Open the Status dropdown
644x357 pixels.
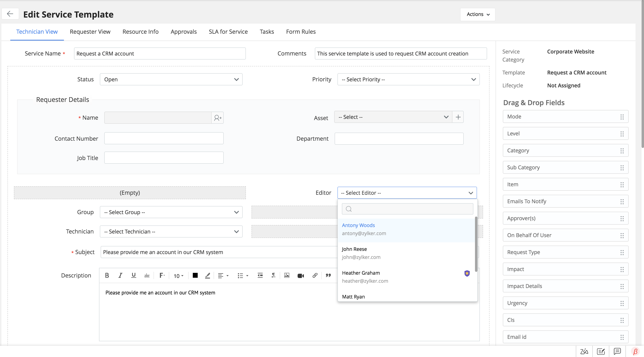point(171,79)
